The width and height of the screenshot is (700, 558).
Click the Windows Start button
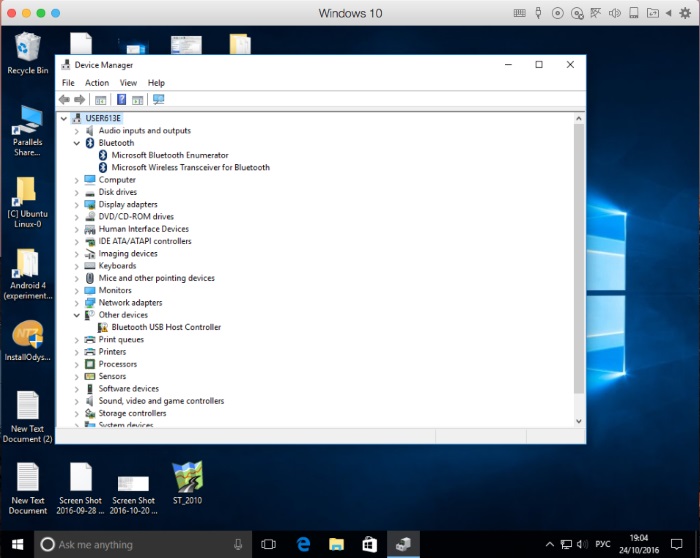point(17,545)
